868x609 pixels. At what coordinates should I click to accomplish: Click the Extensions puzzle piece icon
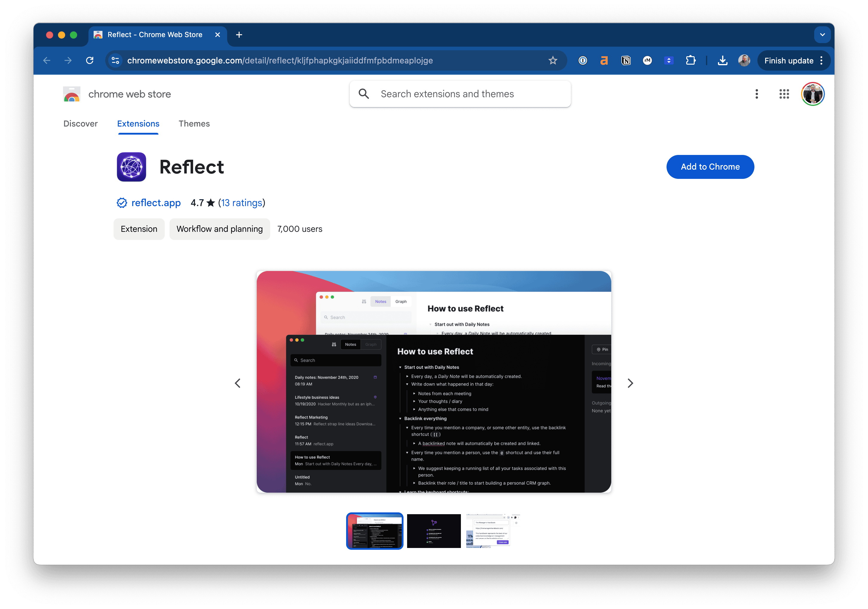click(x=691, y=60)
